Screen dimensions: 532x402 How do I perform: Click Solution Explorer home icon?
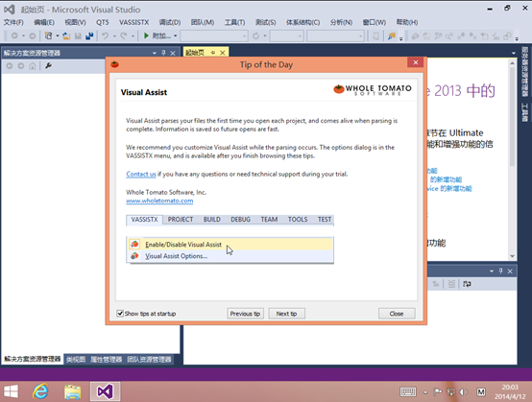pos(33,66)
